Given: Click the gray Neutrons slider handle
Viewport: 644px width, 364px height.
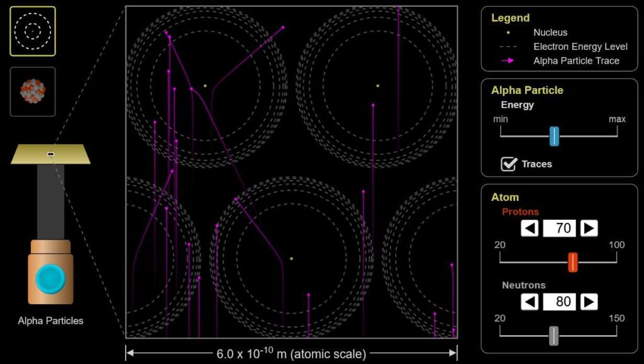Looking at the screenshot, I should pos(553,336).
